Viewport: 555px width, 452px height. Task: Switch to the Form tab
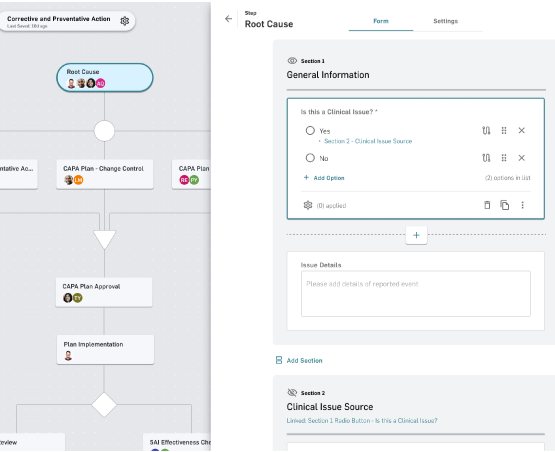tap(381, 21)
